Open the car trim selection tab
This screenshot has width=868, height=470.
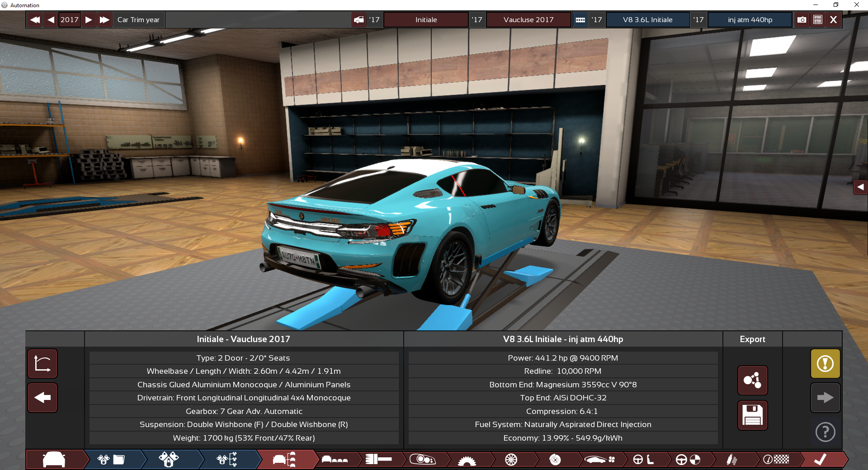click(x=284, y=460)
